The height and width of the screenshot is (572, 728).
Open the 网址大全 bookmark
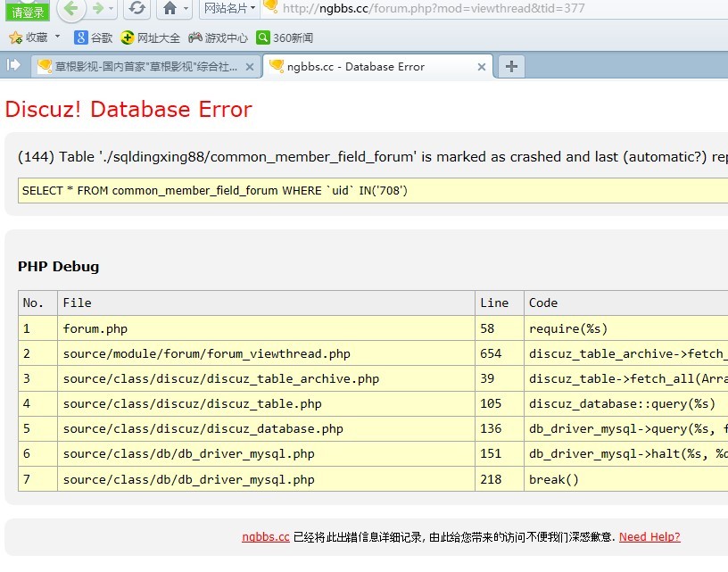[x=151, y=37]
